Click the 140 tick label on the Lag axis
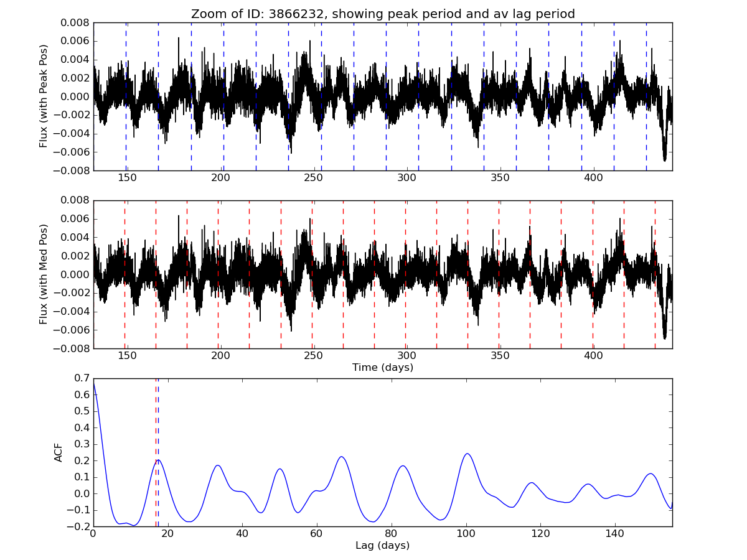 tap(615, 534)
